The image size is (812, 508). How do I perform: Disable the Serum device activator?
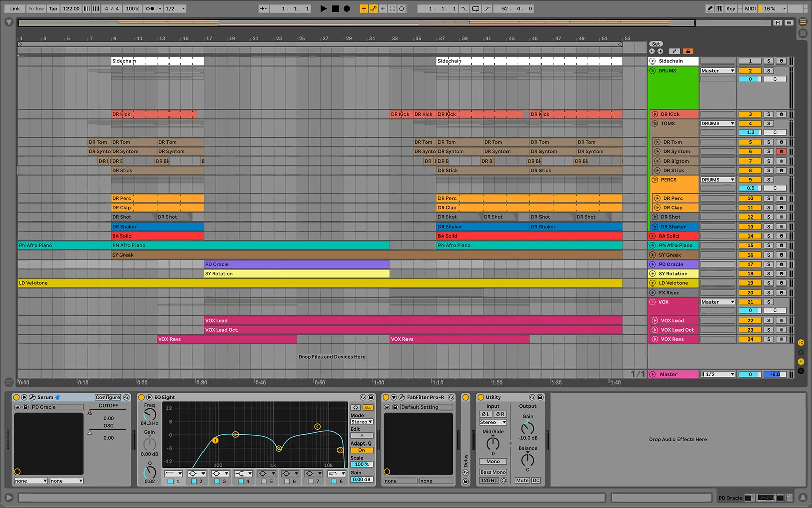click(x=16, y=397)
